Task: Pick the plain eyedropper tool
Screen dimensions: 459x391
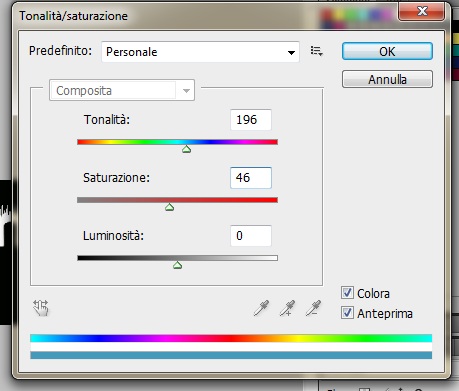Action: [261, 308]
